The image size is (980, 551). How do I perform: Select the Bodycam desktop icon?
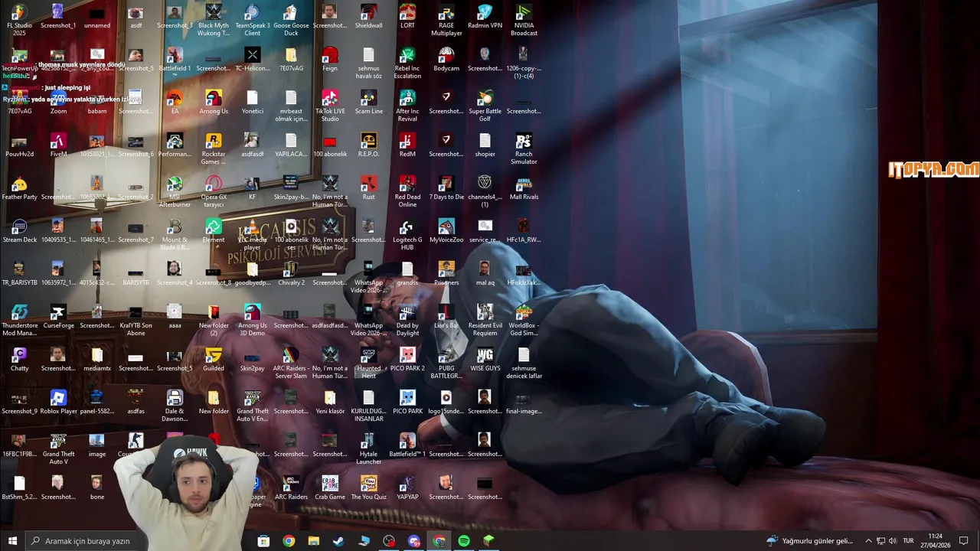click(x=446, y=60)
